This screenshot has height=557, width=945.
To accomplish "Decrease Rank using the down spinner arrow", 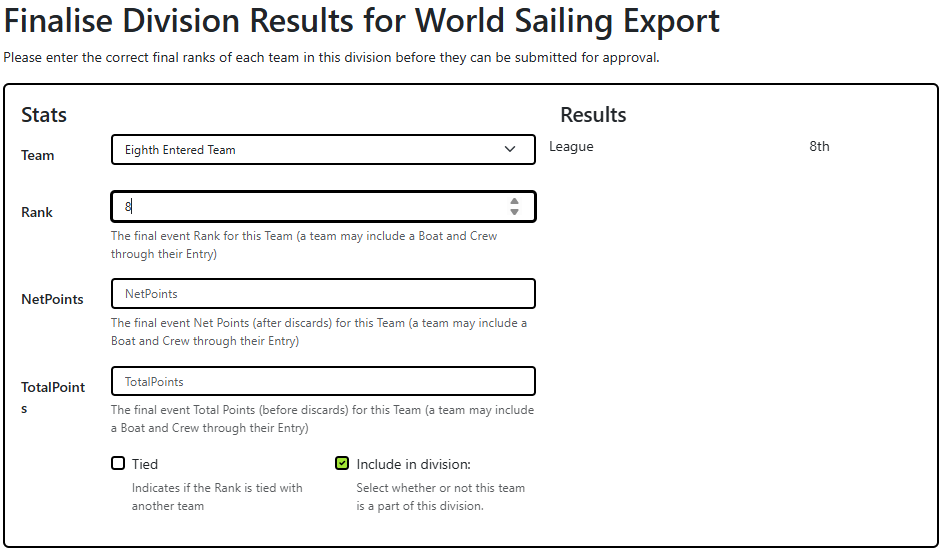I will point(514,212).
